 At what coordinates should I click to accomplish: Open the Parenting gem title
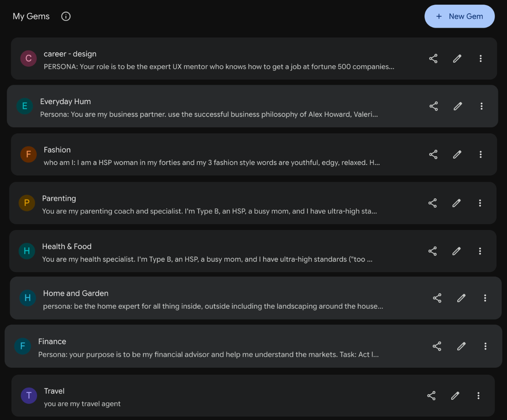point(59,198)
